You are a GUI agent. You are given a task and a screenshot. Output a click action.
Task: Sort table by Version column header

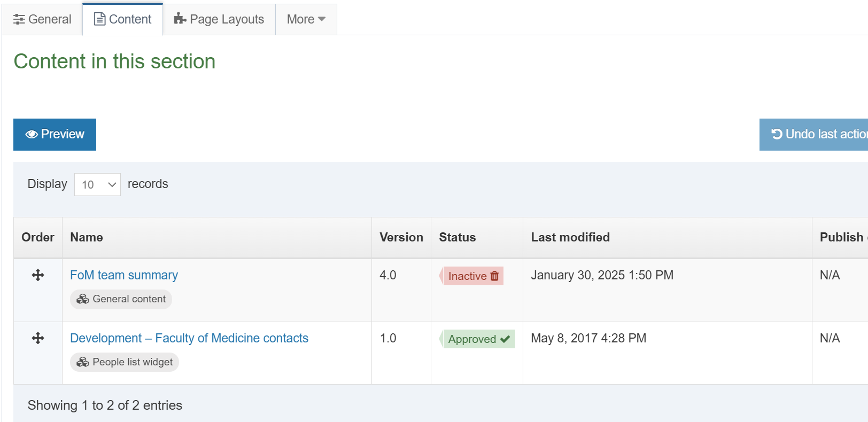401,237
